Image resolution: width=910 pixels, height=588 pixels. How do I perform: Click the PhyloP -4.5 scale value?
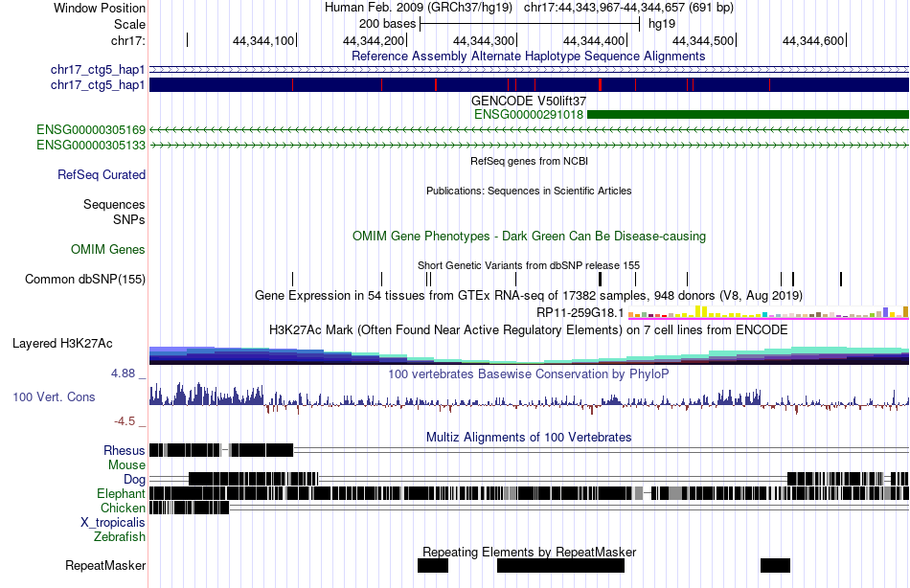coord(125,421)
